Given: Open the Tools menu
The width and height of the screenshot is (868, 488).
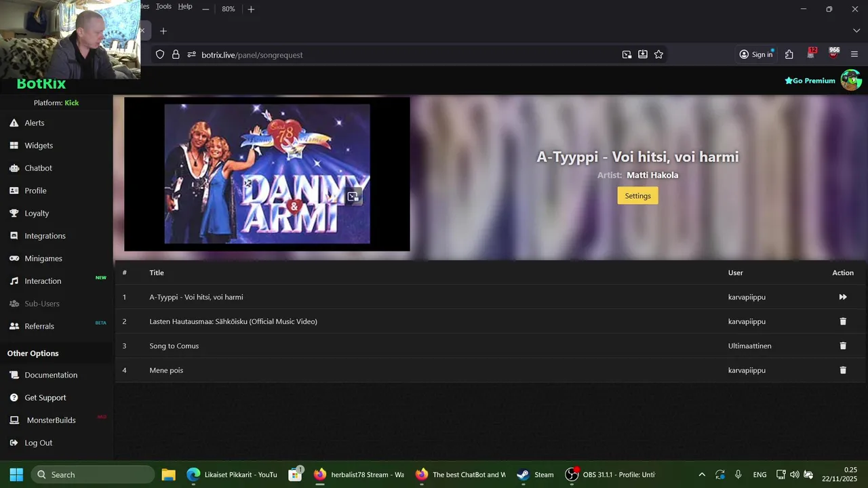Looking at the screenshot, I should coord(163,6).
